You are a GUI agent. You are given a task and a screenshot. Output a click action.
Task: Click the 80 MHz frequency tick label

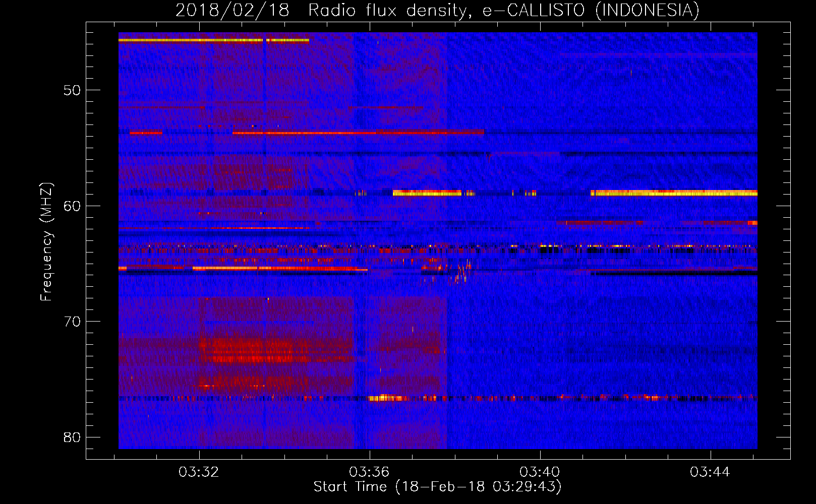72,437
